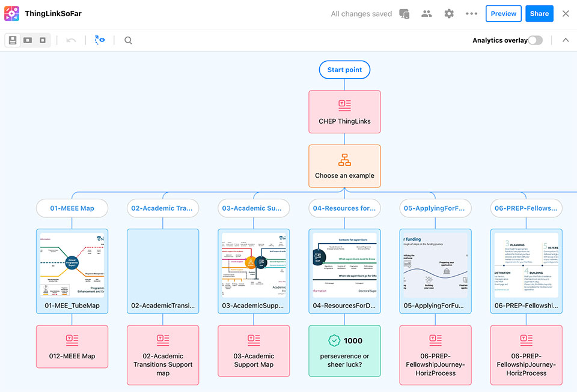Open the three-dots more options menu
The height and width of the screenshot is (392, 577).
pos(471,14)
